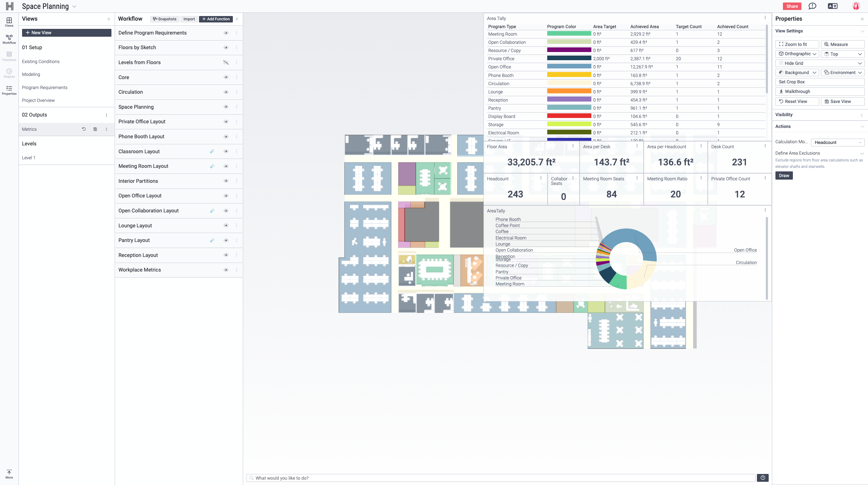Click the Functions panel icon in sidebar
The image size is (868, 485).
coord(8,56)
